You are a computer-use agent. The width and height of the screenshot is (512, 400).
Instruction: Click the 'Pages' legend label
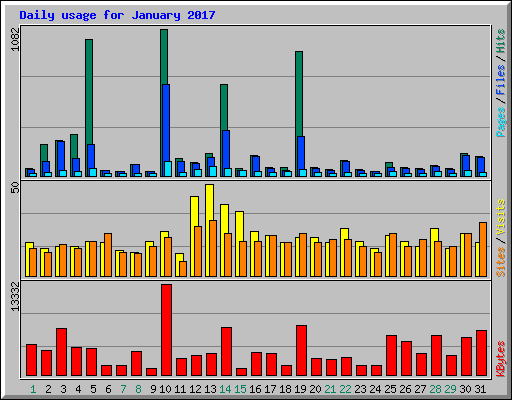click(x=501, y=122)
